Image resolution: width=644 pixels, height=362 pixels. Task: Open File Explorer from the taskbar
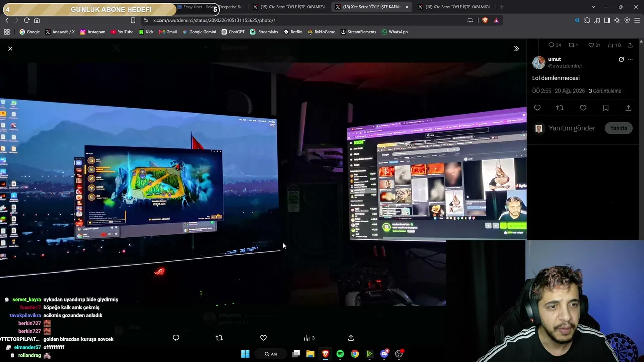(x=310, y=354)
